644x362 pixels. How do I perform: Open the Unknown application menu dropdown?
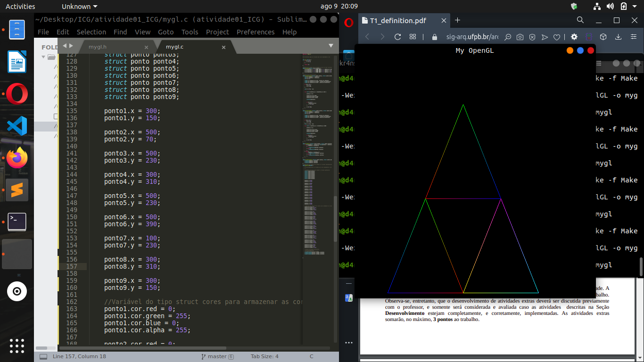pyautogui.click(x=80, y=7)
